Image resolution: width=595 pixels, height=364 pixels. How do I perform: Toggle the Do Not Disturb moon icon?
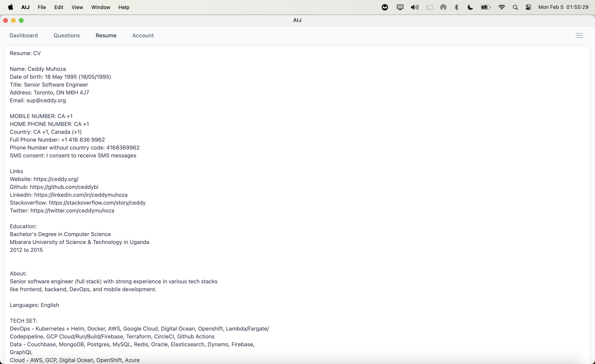470,7
